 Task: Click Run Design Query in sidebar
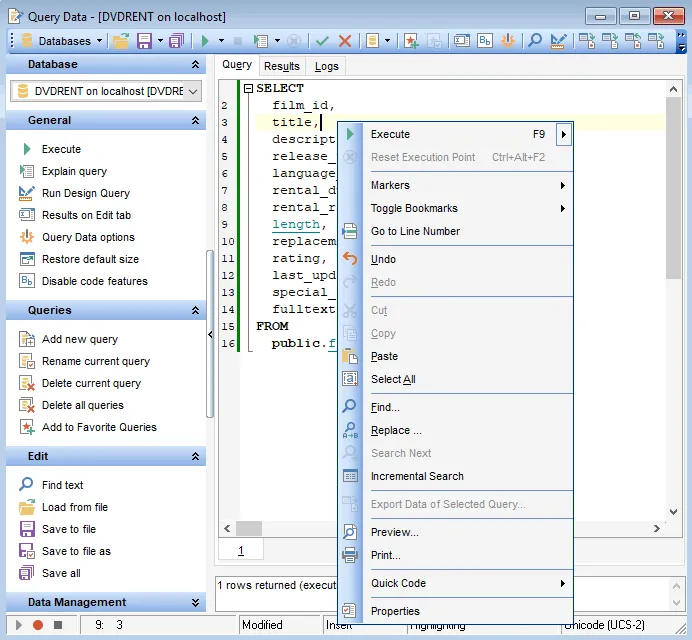point(86,193)
